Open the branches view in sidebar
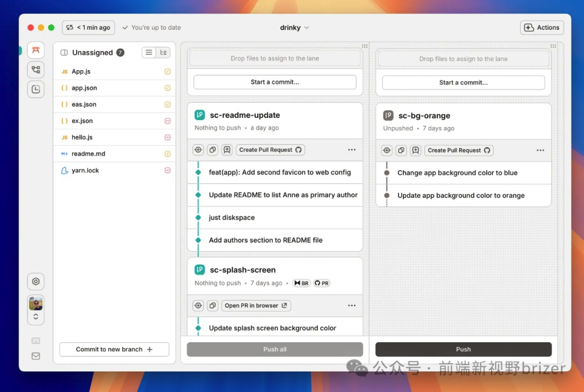 click(36, 70)
